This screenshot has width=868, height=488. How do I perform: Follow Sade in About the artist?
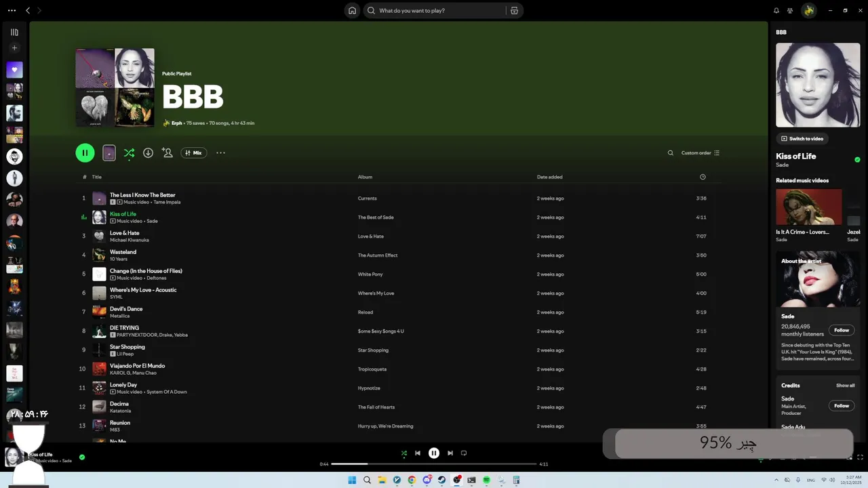tap(842, 330)
